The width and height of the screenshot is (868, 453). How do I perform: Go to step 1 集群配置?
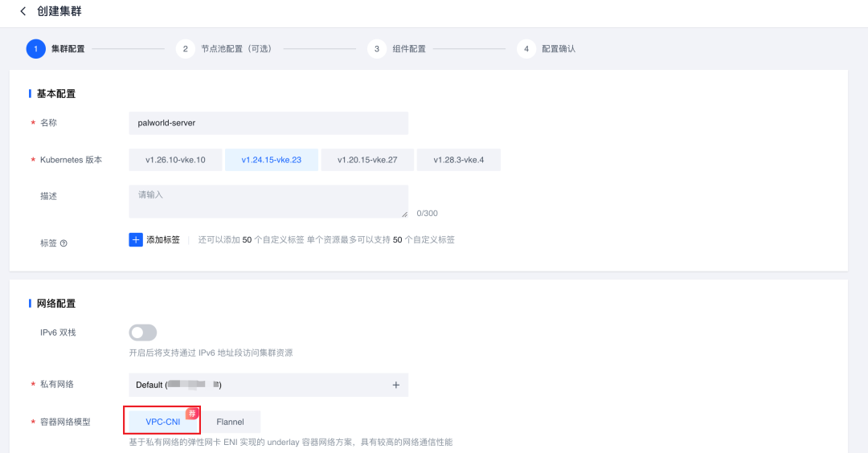pyautogui.click(x=55, y=49)
